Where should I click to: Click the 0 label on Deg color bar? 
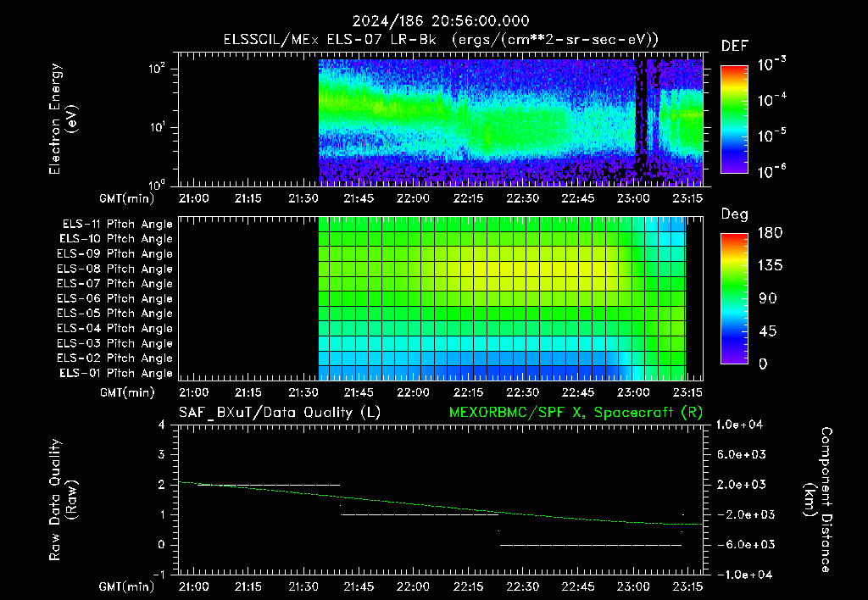[763, 364]
